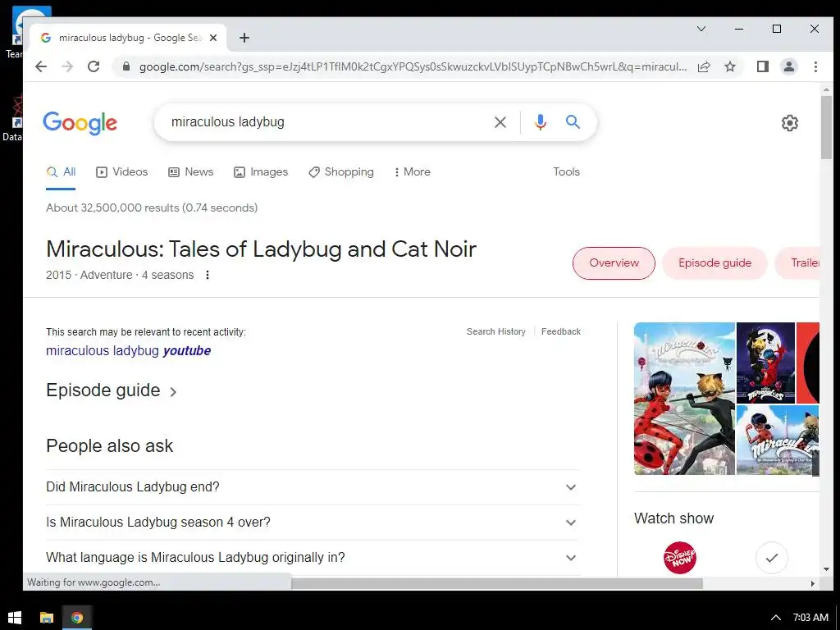Click Chrome icon in taskbar
Image resolution: width=840 pixels, height=630 pixels.
point(77,618)
